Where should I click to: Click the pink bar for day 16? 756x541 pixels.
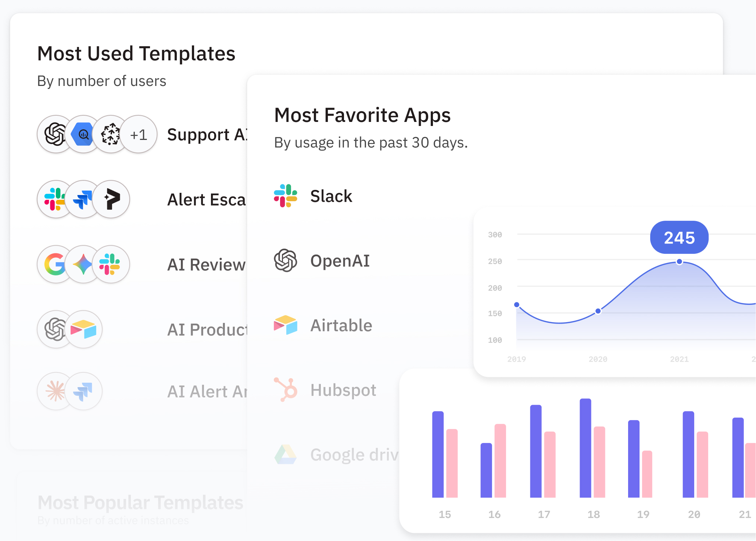[x=500, y=461]
